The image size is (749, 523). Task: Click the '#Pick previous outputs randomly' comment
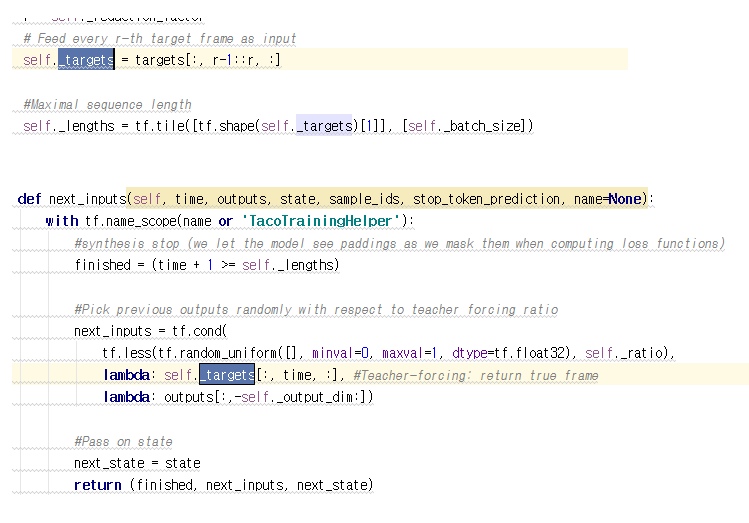(316, 310)
